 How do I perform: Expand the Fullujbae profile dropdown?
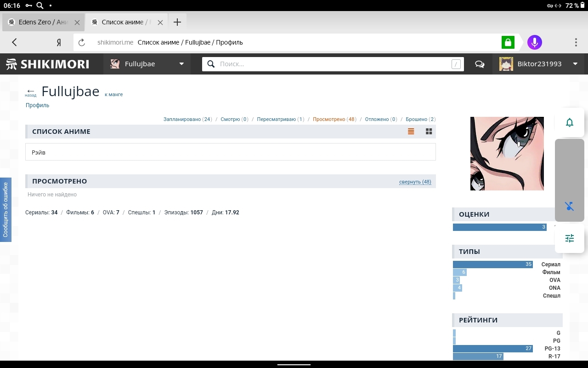[x=181, y=64]
